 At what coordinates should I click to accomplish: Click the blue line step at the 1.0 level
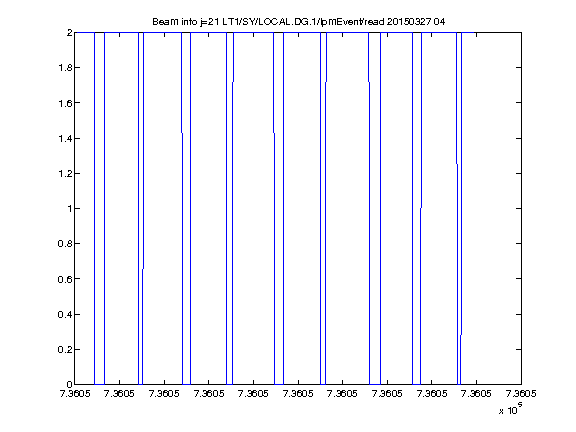[421, 208]
